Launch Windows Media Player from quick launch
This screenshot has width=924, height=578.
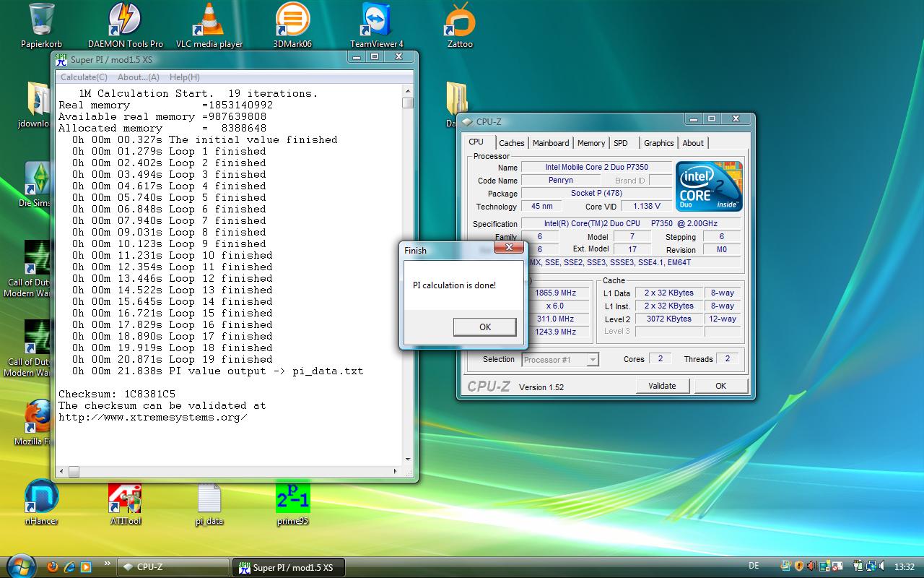tap(86, 567)
